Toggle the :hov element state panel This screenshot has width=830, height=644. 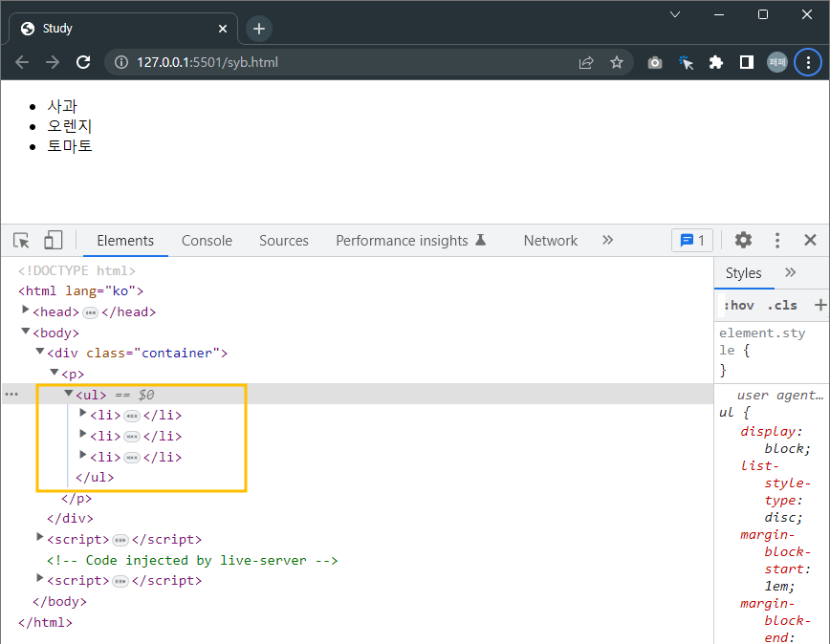pos(739,305)
